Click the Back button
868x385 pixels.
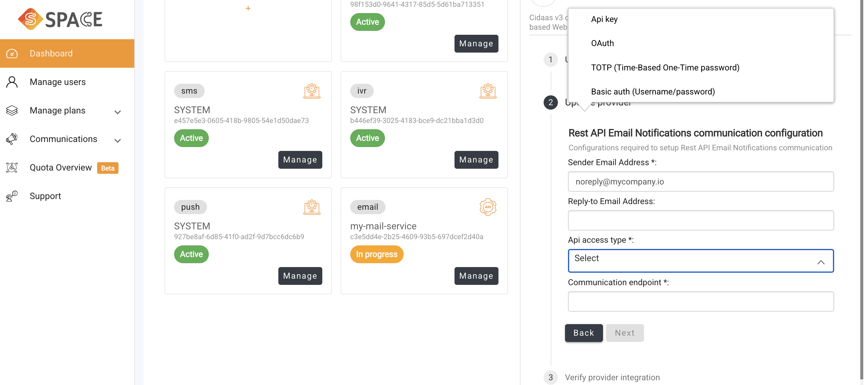pos(584,333)
